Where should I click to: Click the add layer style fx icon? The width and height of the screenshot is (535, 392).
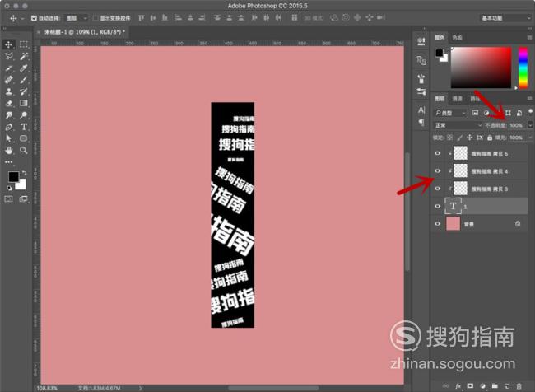[x=458, y=386]
